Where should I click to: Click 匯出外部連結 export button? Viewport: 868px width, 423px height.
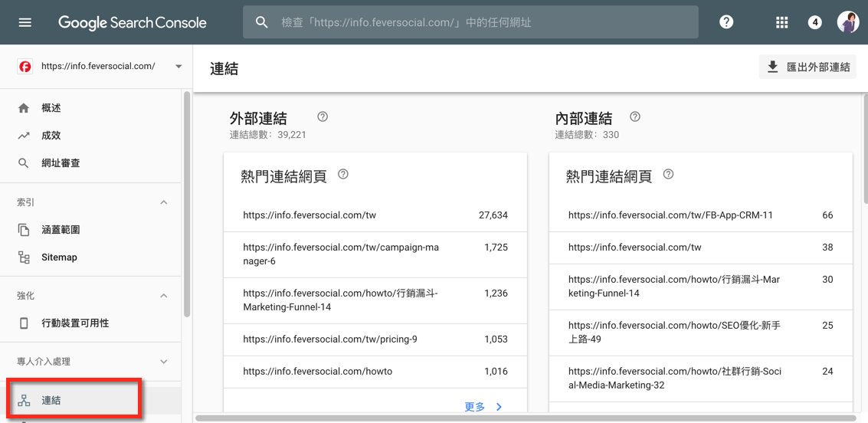(x=807, y=67)
